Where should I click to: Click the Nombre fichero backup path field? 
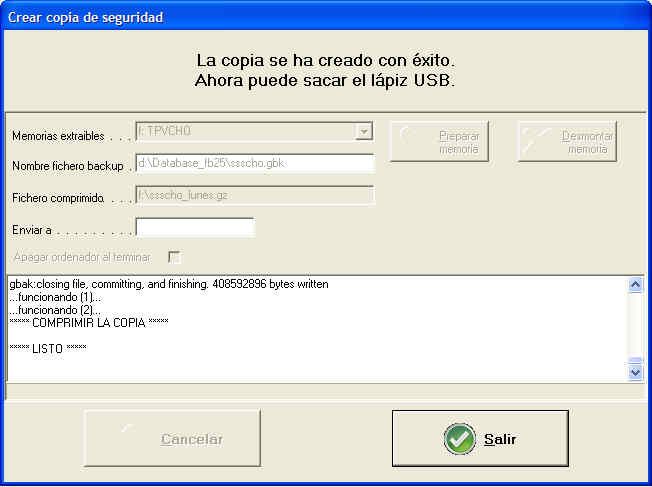(254, 163)
